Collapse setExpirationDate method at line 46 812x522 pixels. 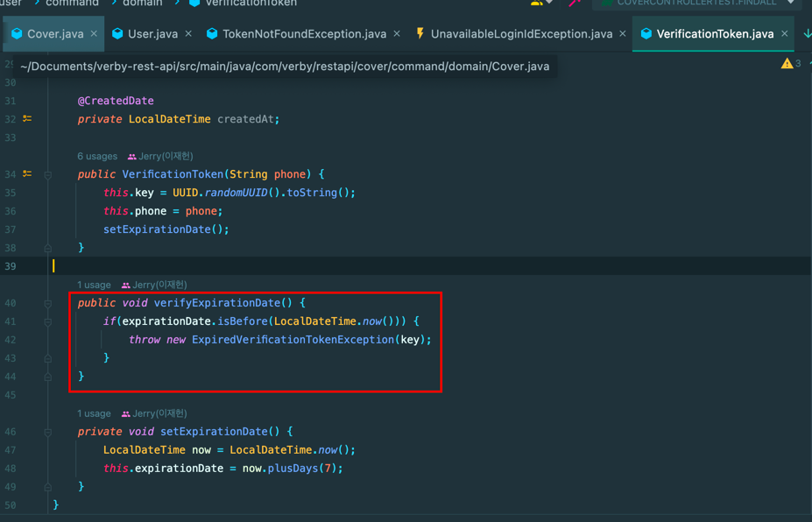(x=47, y=432)
